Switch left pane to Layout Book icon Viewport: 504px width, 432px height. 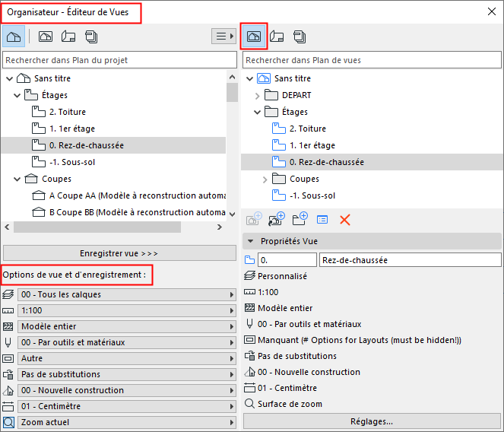(68, 37)
